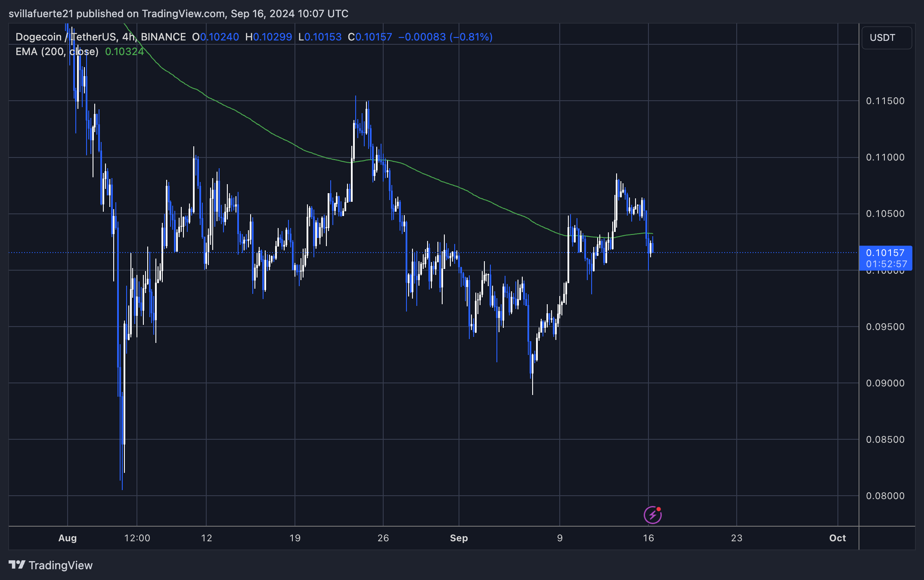Click the 0.11500 price axis label
The width and height of the screenshot is (924, 580).
885,101
